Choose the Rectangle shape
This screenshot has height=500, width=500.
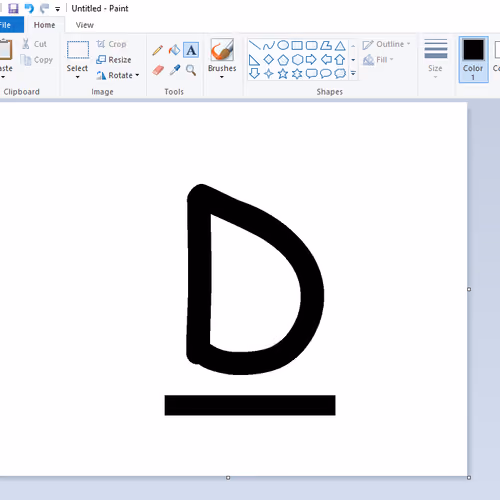(297, 45)
